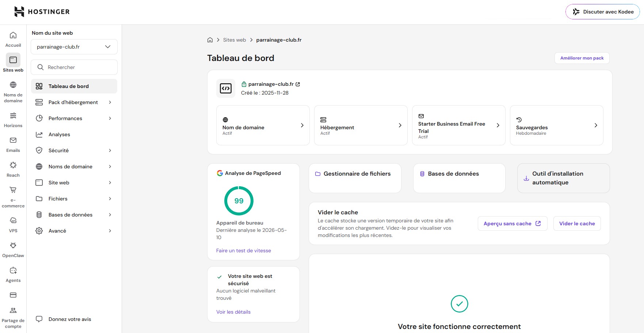Viewport: 644px width, 333px height.
Task: Click "Appareil de bureau" text
Action: [240, 223]
